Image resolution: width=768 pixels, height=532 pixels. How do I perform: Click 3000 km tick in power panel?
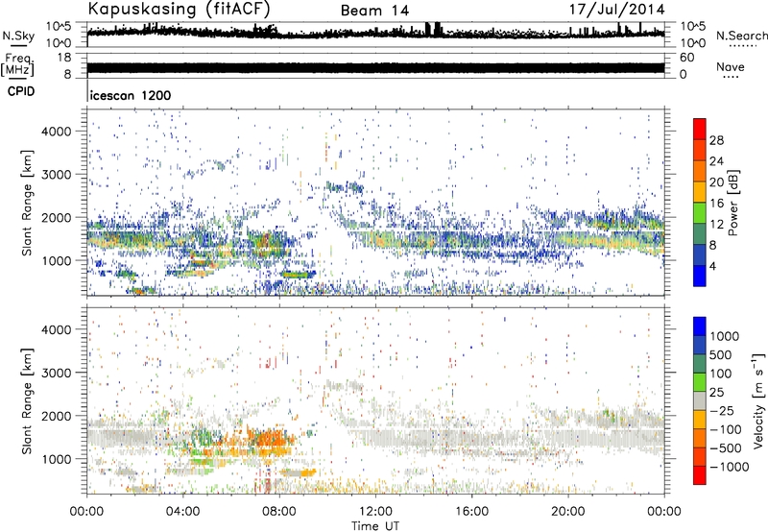click(57, 175)
